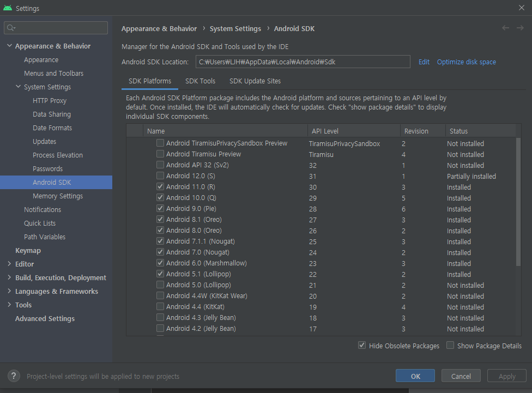Open Memory Settings item
Screen dimensions: 532x393
(x=58, y=196)
